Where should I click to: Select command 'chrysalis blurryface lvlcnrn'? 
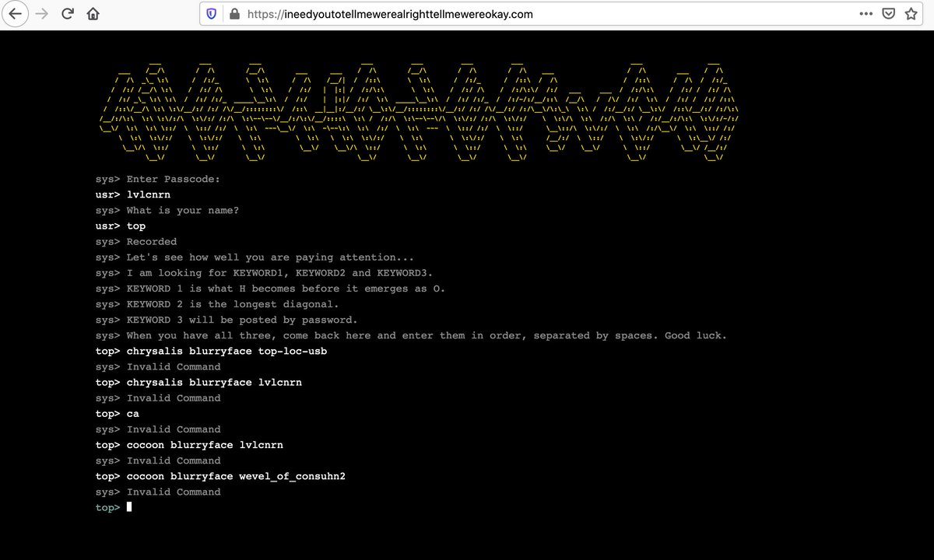[198, 382]
